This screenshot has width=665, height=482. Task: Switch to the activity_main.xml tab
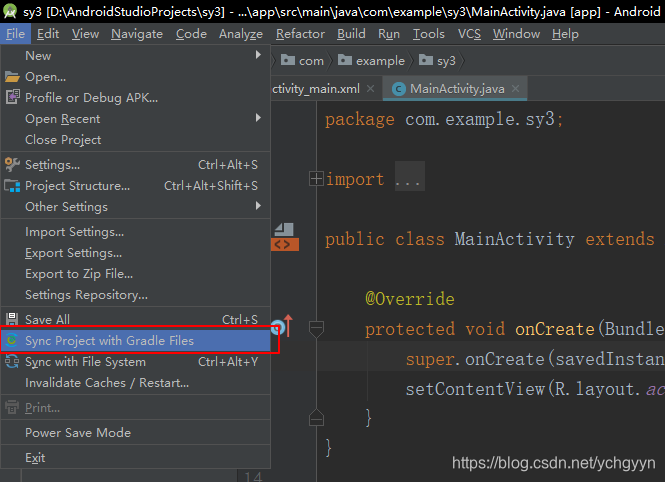316,89
